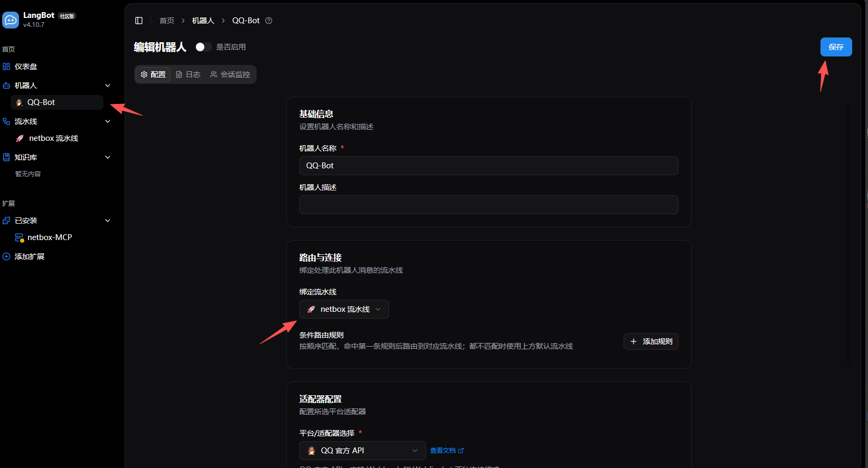
Task: Click the 知识库 book icon
Action: [6, 157]
